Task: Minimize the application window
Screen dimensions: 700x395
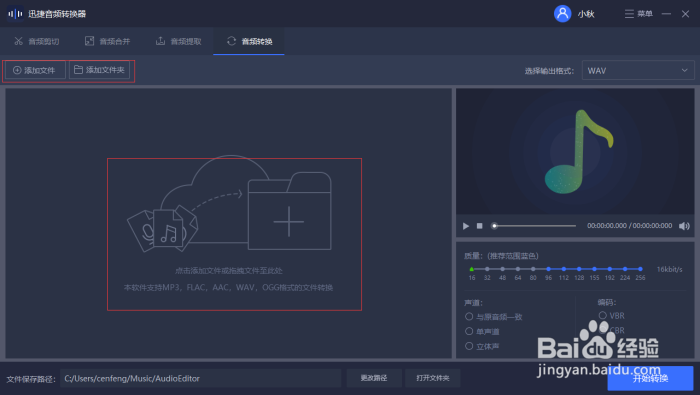Action: point(667,14)
